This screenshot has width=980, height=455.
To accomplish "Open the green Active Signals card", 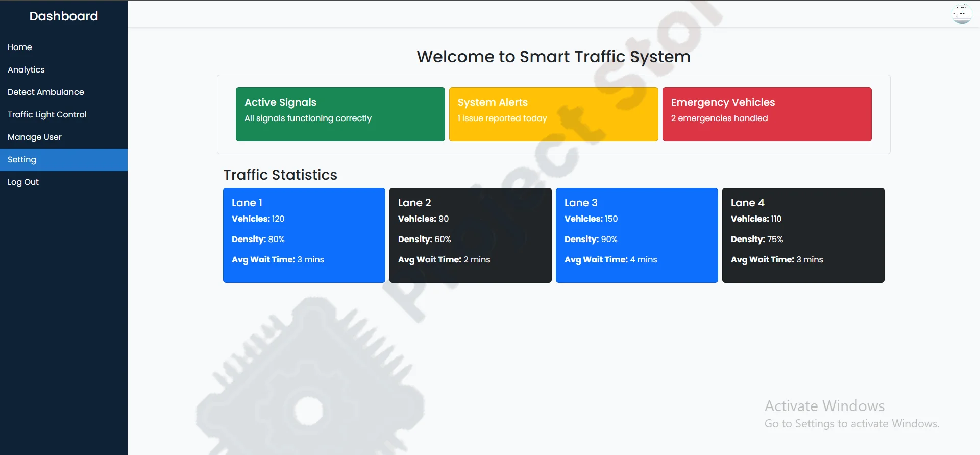I will (340, 114).
